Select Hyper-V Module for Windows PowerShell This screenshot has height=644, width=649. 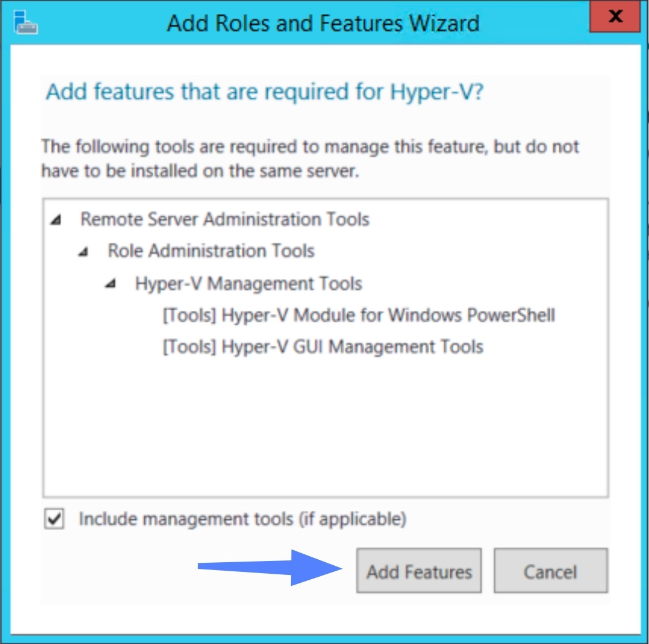coord(359,315)
